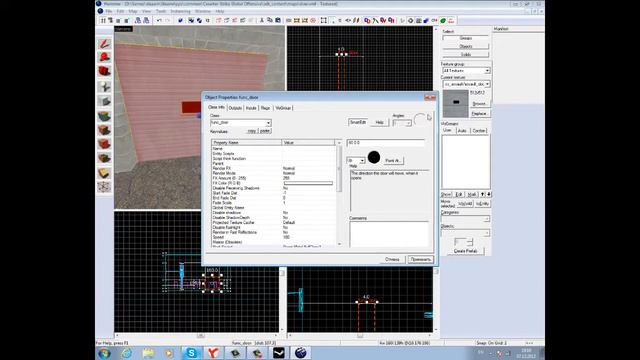This screenshot has width=640, height=360.
Task: Switch to the Cordon VisGroups tab
Action: (x=479, y=131)
